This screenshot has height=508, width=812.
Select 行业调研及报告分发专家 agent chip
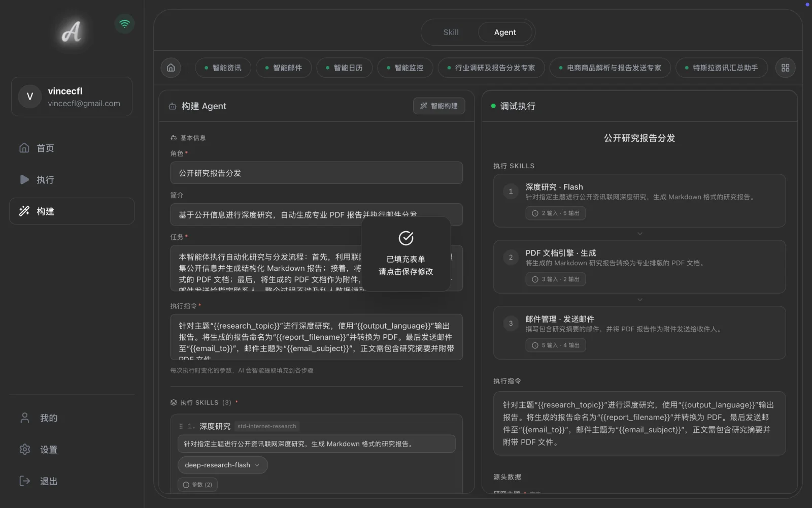(491, 68)
